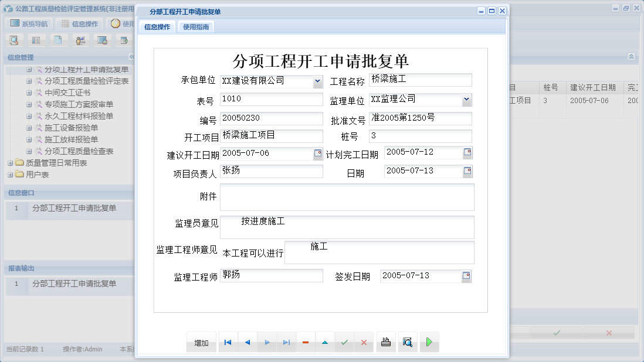The height and width of the screenshot is (362, 644).
Task: Open print preview magnifier icon
Action: coord(408,343)
